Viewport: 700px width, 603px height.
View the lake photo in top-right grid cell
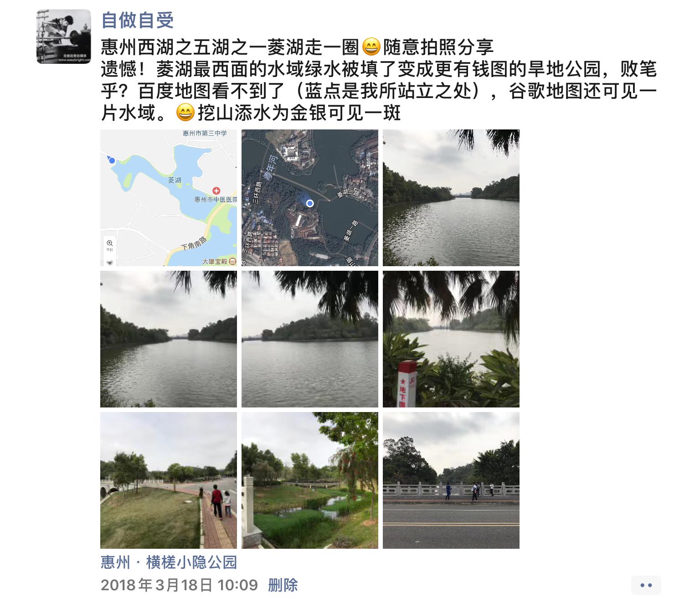coord(451,198)
